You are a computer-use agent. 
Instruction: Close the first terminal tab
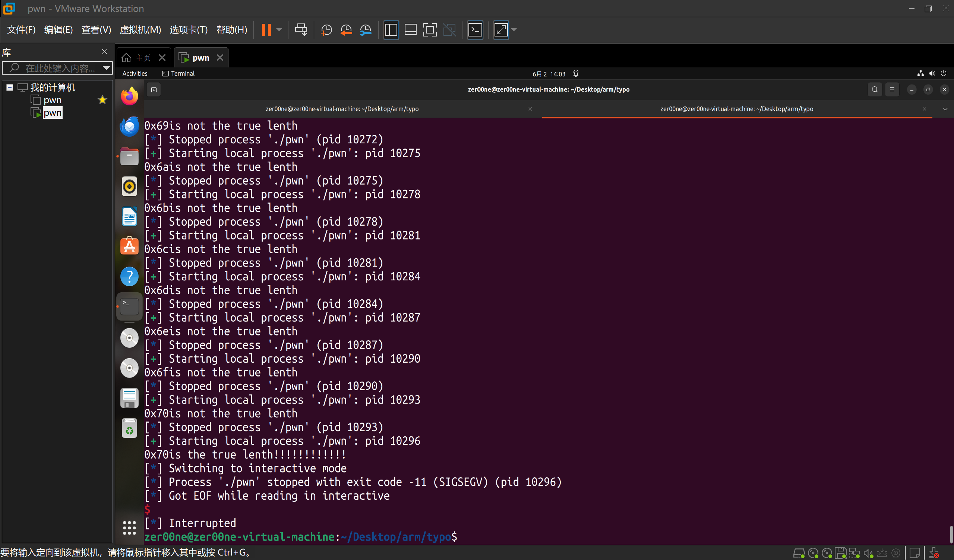pos(530,109)
